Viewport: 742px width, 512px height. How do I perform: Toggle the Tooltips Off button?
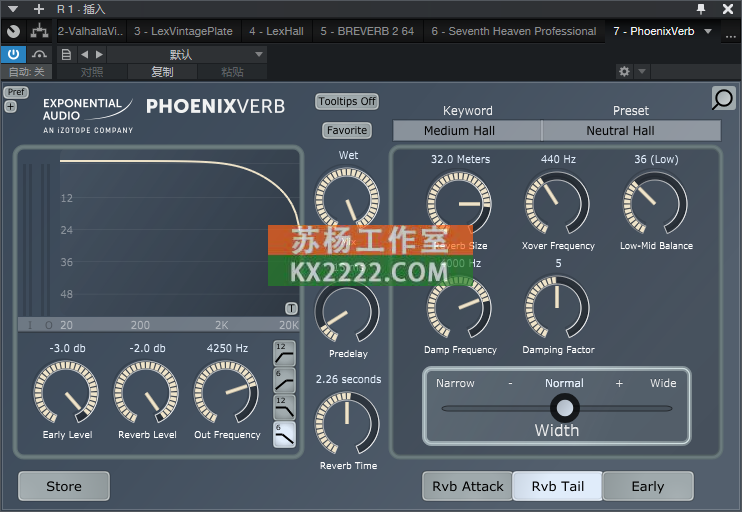(347, 101)
